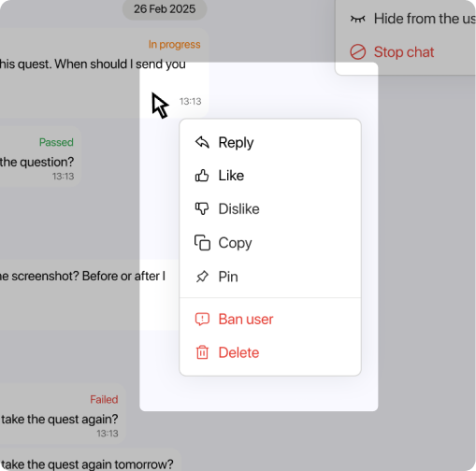Click the thumbs-down Dislike icon
This screenshot has height=471, width=476.
point(202,208)
